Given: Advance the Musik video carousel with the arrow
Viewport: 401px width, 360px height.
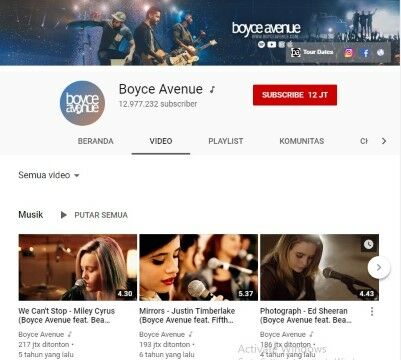Looking at the screenshot, I should click(379, 267).
